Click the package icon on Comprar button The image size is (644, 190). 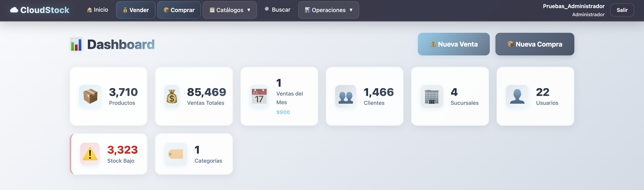166,10
